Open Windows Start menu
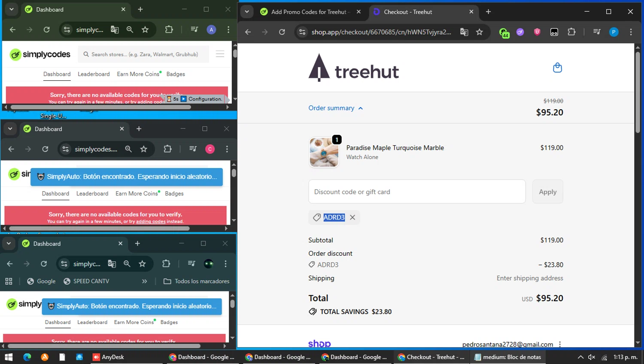This screenshot has width=644, height=364. pos(9,357)
